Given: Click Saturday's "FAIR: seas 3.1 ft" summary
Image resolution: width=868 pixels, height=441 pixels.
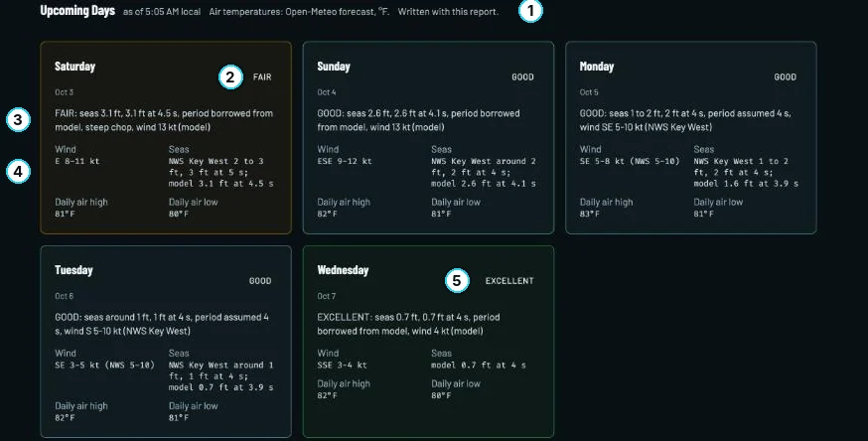Looking at the screenshot, I should (164, 120).
